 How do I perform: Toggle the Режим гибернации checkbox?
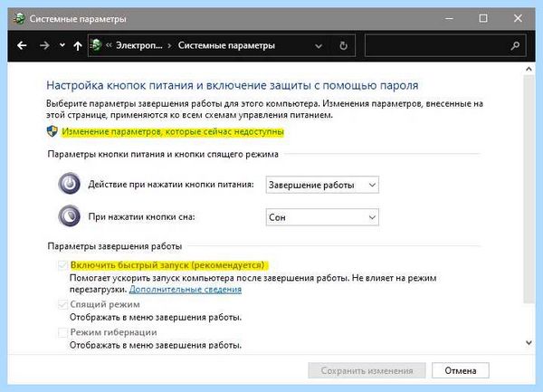click(x=62, y=332)
